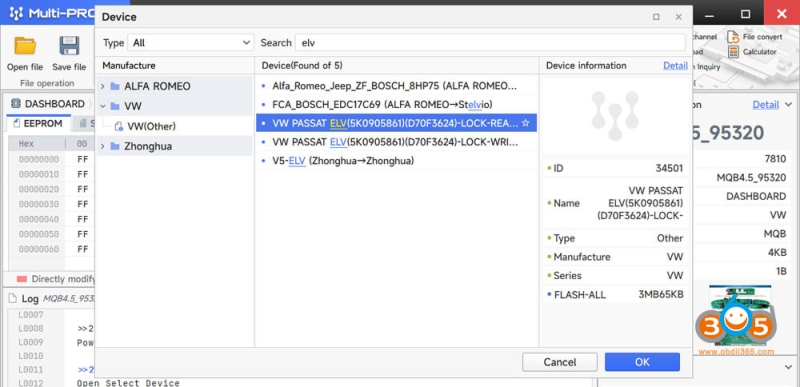Select FCA_BOSCH_EDC17C69 device

click(x=396, y=105)
